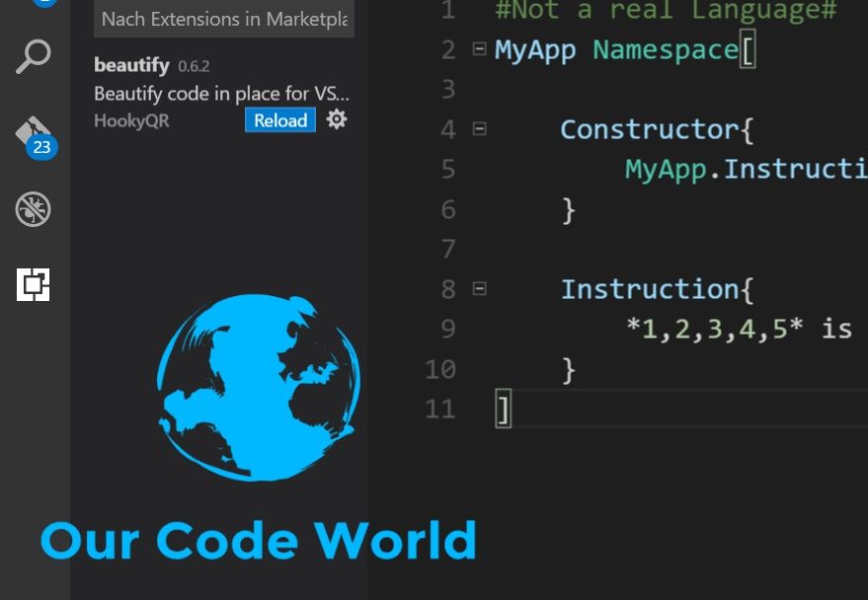Screen dimensions: 868x600
Task: Click the HookyQR publisher name
Action: (x=131, y=120)
